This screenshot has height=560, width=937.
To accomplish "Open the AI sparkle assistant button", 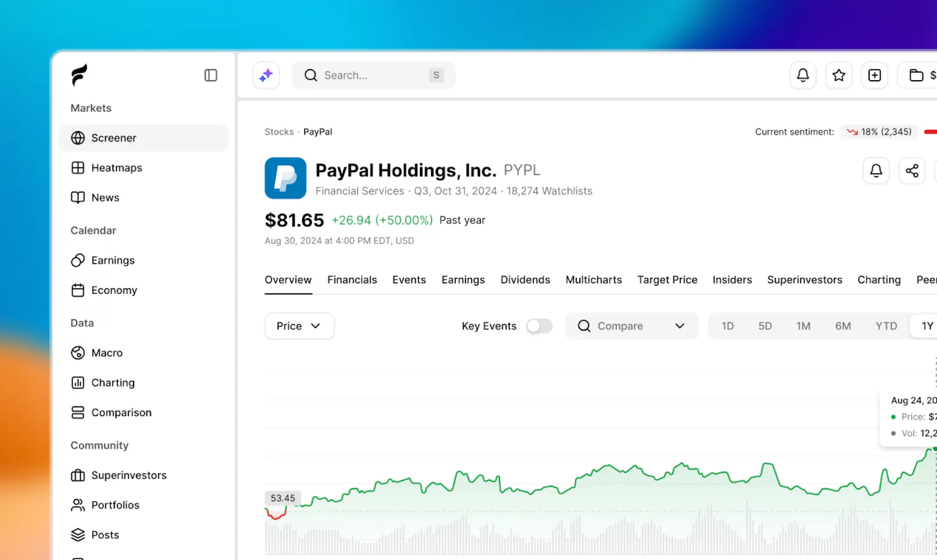I will pos(266,75).
